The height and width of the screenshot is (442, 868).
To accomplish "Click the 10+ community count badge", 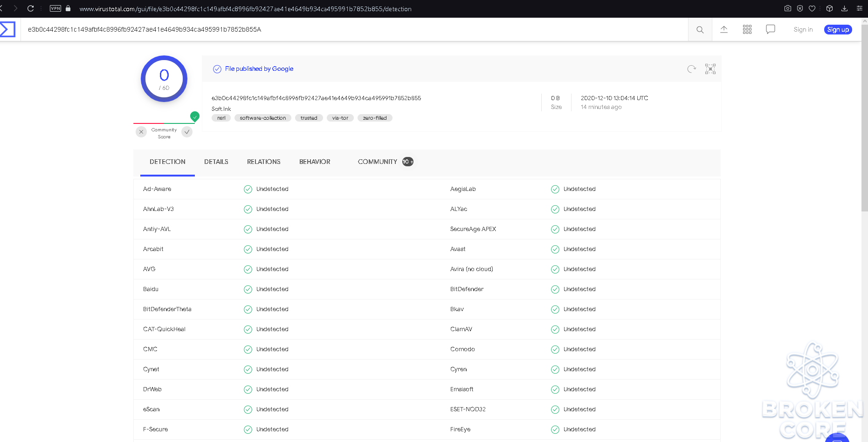I will pos(408,162).
